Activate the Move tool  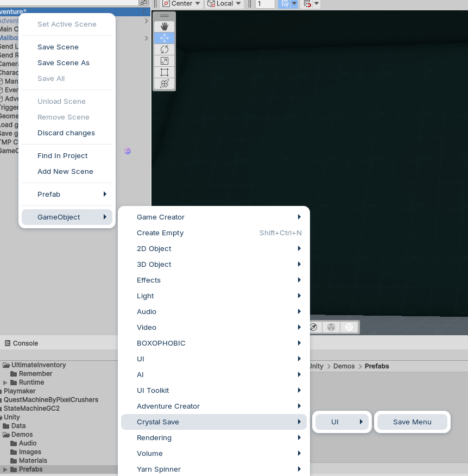165,38
